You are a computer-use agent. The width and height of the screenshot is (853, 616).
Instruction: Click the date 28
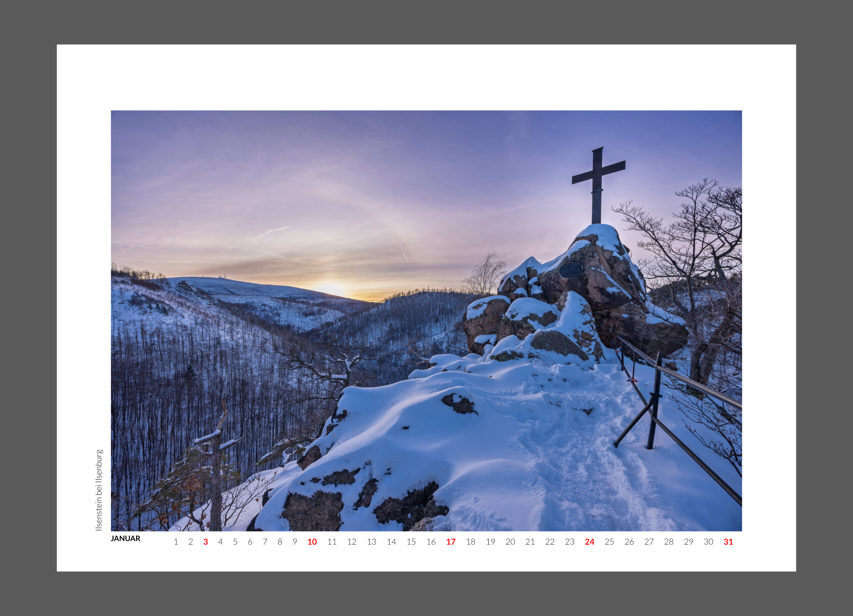click(669, 541)
